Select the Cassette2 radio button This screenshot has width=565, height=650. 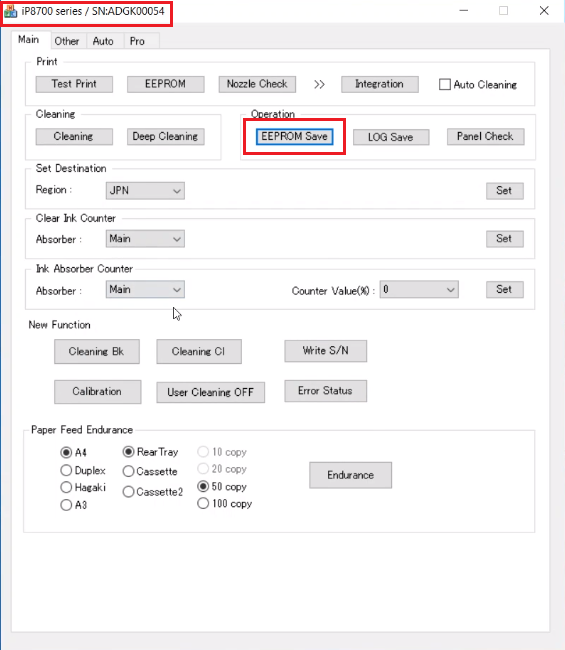click(x=129, y=492)
